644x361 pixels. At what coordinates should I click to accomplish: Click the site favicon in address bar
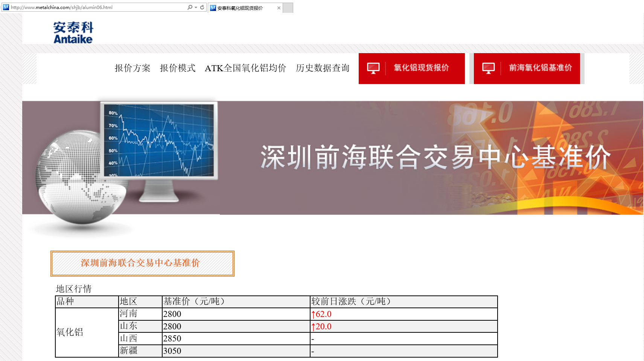click(x=6, y=7)
